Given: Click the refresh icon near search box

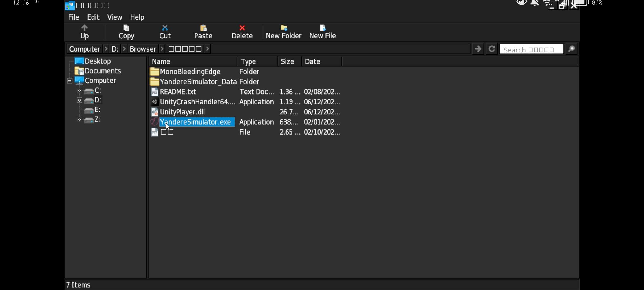Looking at the screenshot, I should coord(492,49).
